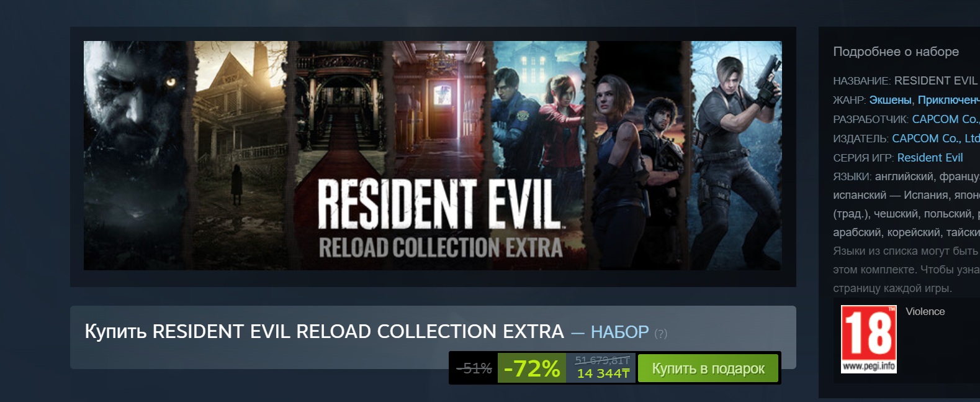
Task: Click the Купить в подарок button
Action: [708, 368]
